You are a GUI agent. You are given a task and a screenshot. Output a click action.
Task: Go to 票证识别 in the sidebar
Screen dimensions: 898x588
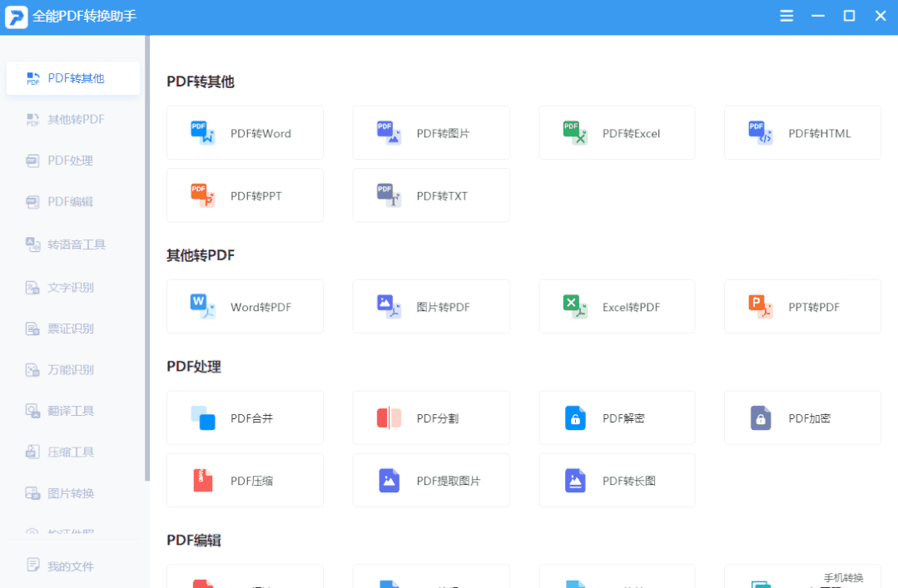click(73, 329)
